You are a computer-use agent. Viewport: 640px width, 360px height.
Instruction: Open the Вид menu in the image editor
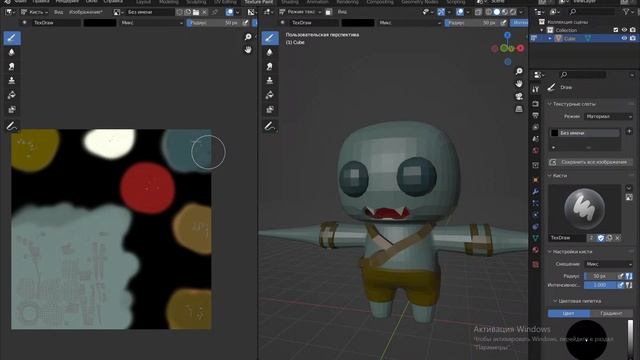[x=58, y=12]
